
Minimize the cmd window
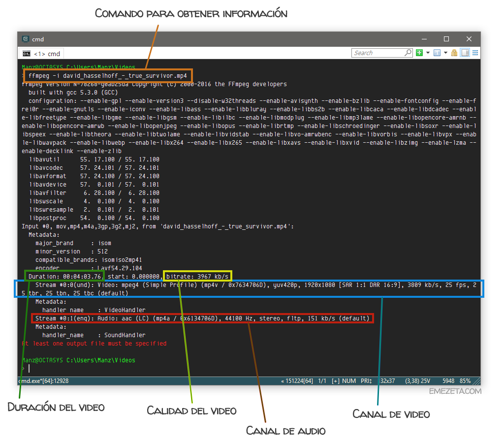point(424,39)
